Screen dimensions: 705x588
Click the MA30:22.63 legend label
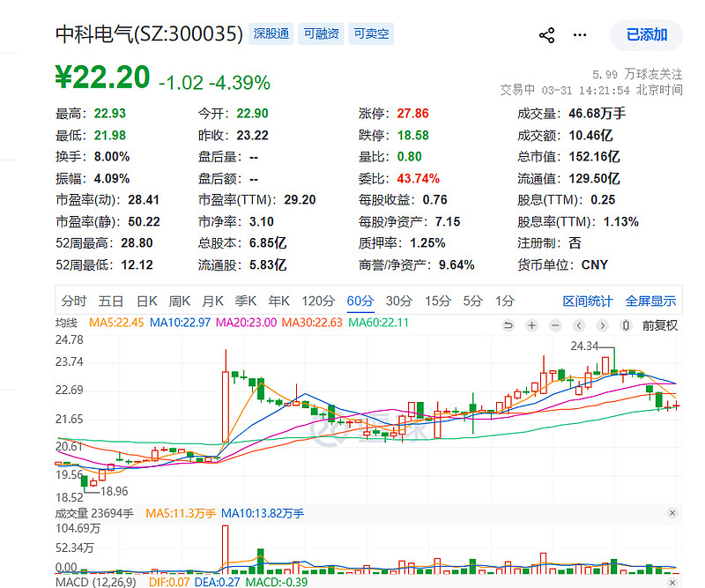(312, 323)
